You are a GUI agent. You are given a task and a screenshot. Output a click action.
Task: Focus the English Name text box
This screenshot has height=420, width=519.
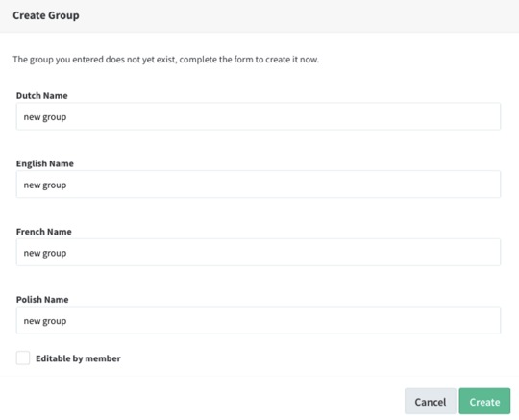(x=259, y=185)
